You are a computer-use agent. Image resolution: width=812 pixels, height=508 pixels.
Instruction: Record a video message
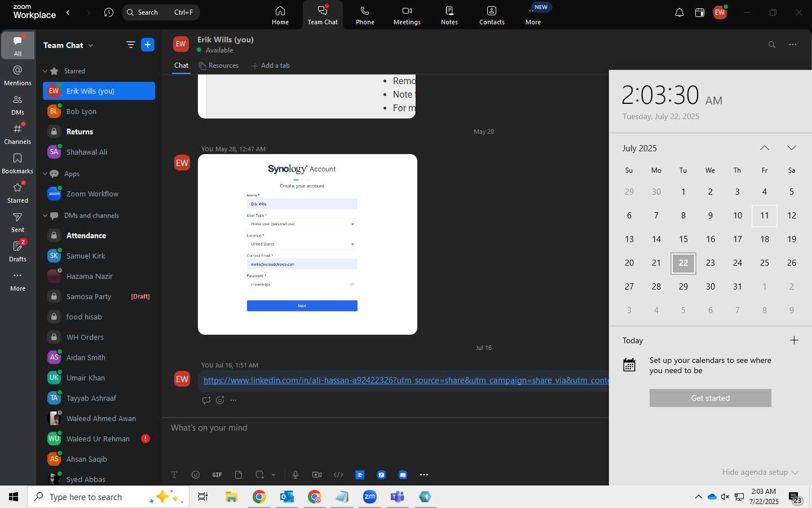pyautogui.click(x=317, y=475)
